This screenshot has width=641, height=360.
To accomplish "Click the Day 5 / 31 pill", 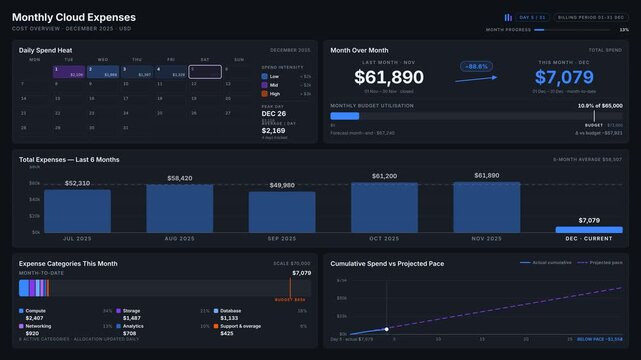I will [x=532, y=18].
